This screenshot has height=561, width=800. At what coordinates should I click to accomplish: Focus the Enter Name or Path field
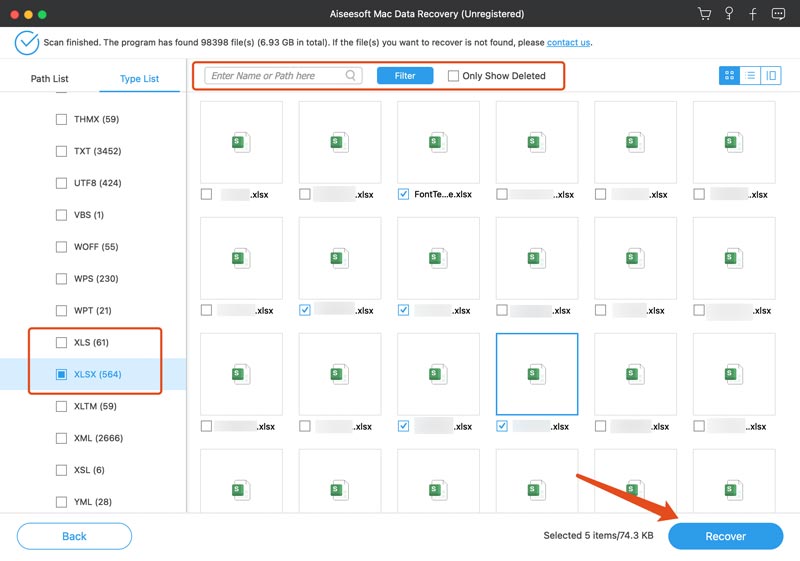277,75
